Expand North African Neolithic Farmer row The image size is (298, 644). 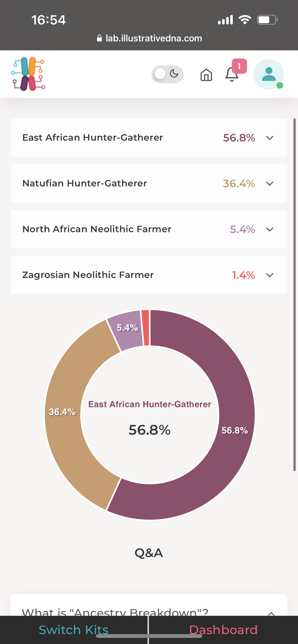click(x=270, y=229)
